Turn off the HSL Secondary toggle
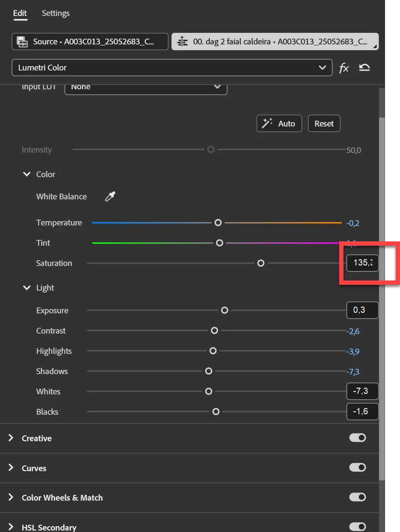Image resolution: width=400 pixels, height=532 pixels. point(357,527)
